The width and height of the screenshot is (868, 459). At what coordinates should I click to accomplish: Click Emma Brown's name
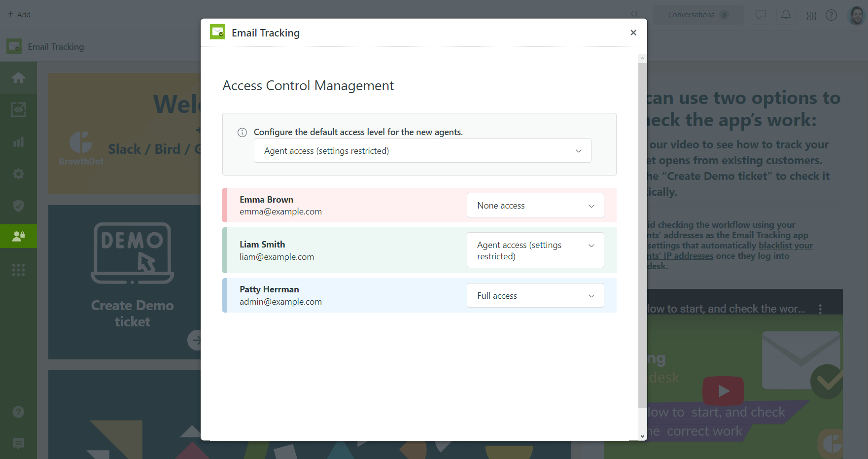pos(267,200)
